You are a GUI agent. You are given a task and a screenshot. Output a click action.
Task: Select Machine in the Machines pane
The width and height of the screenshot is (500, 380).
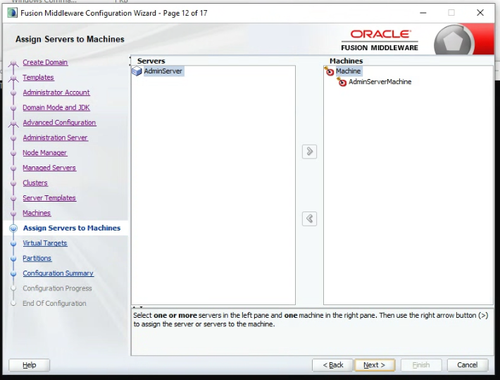point(348,71)
